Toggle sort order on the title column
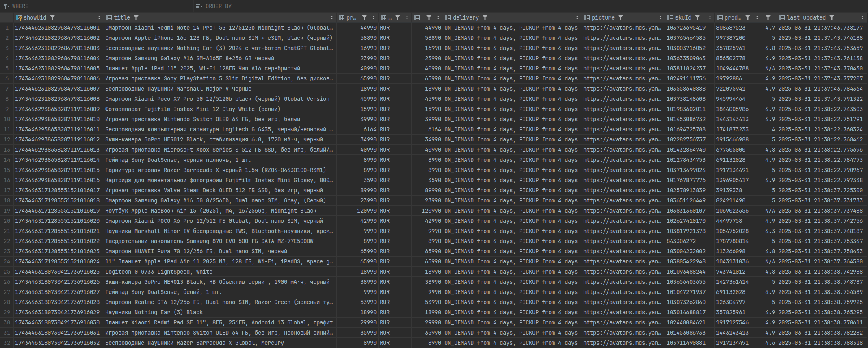 click(332, 17)
